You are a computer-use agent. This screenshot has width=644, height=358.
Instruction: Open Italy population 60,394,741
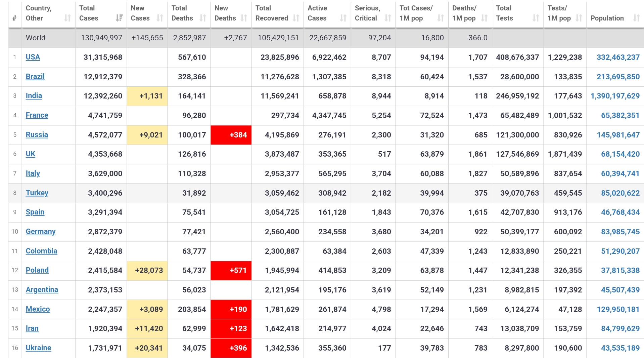pos(620,174)
